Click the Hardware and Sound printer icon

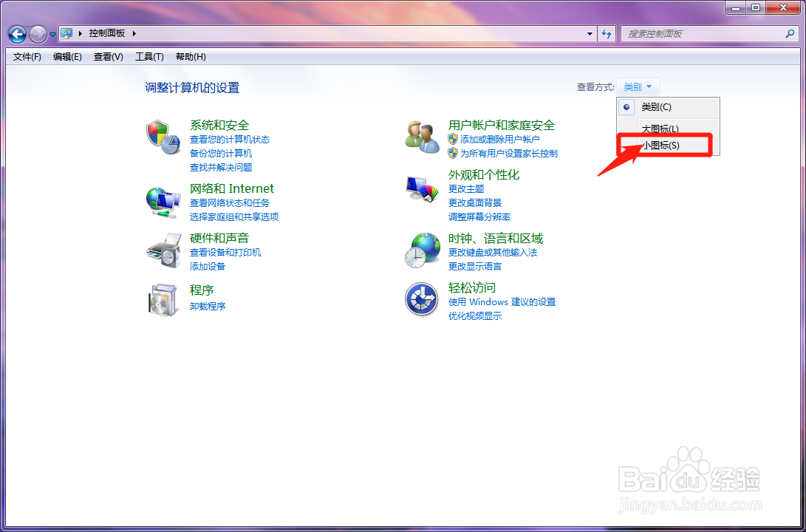(x=164, y=250)
